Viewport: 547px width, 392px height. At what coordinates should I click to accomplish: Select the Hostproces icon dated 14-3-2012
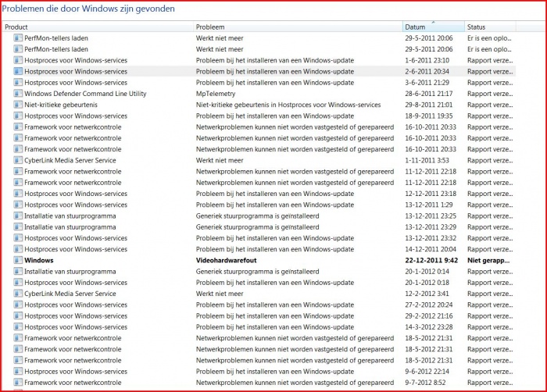(x=18, y=327)
